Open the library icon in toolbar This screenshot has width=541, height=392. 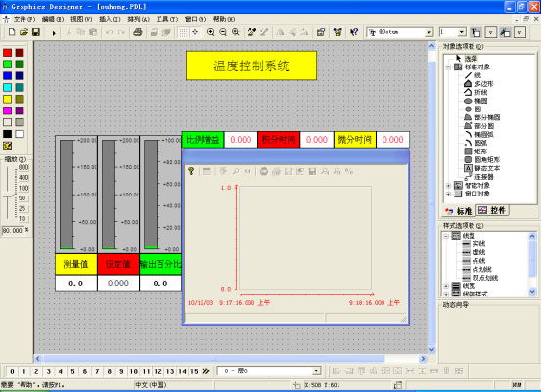[x=338, y=32]
